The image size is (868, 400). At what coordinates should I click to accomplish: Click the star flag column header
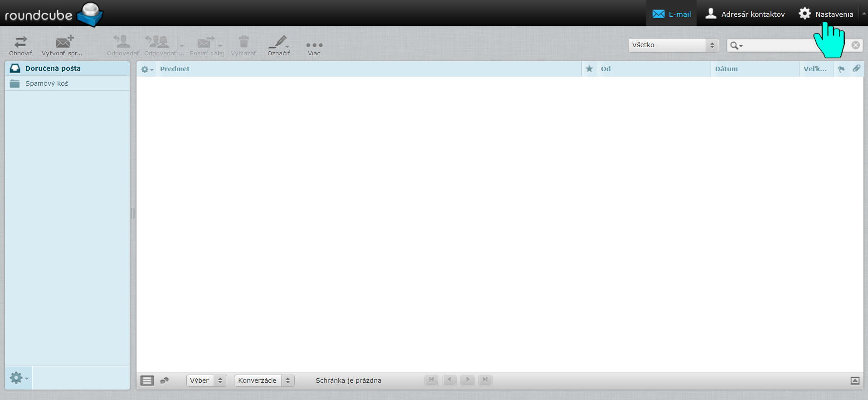pos(589,69)
